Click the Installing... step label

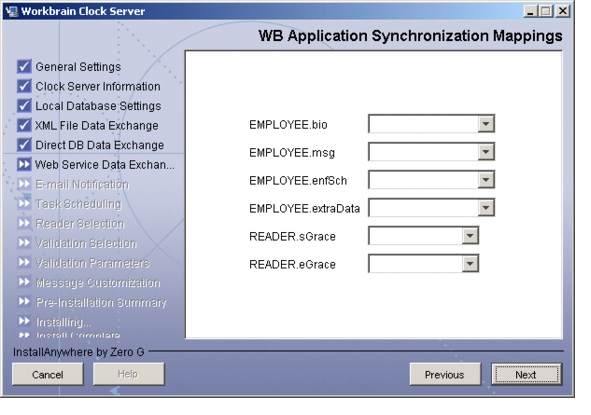[63, 322]
